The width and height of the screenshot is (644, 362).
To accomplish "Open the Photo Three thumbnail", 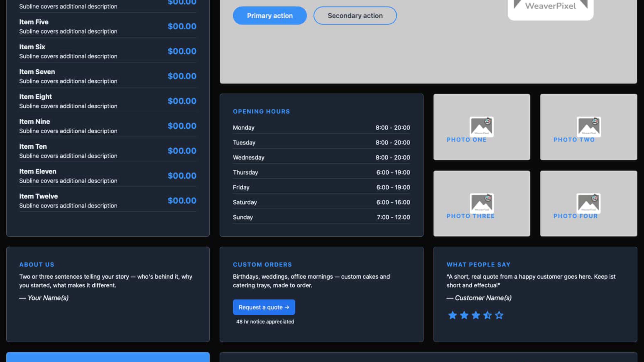I will 481,203.
